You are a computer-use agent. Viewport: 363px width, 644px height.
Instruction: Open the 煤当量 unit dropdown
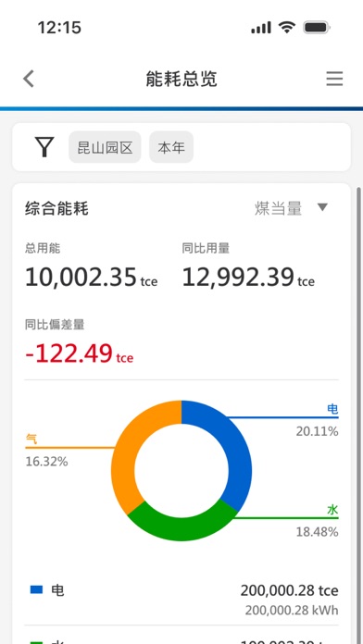pyautogui.click(x=291, y=208)
